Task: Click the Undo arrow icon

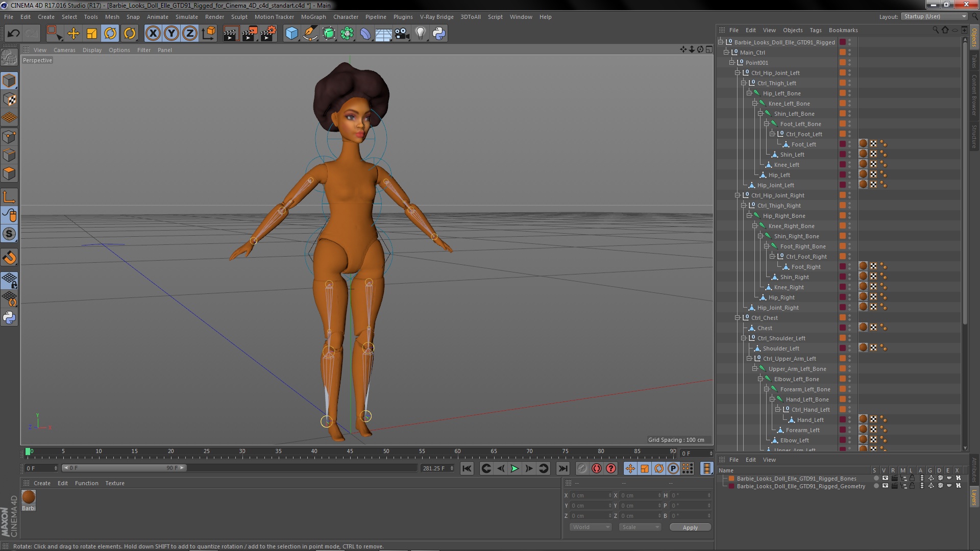Action: tap(13, 34)
